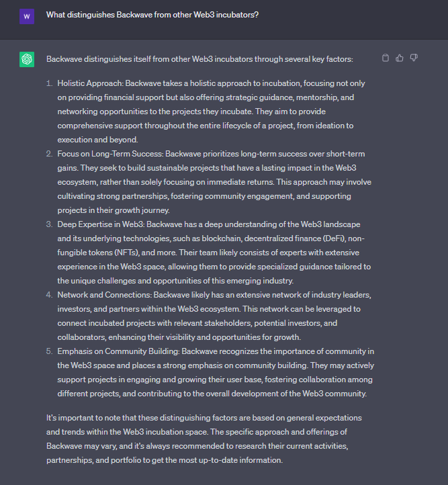Click list number 3 marker
The image size is (448, 485).
pos(49,224)
